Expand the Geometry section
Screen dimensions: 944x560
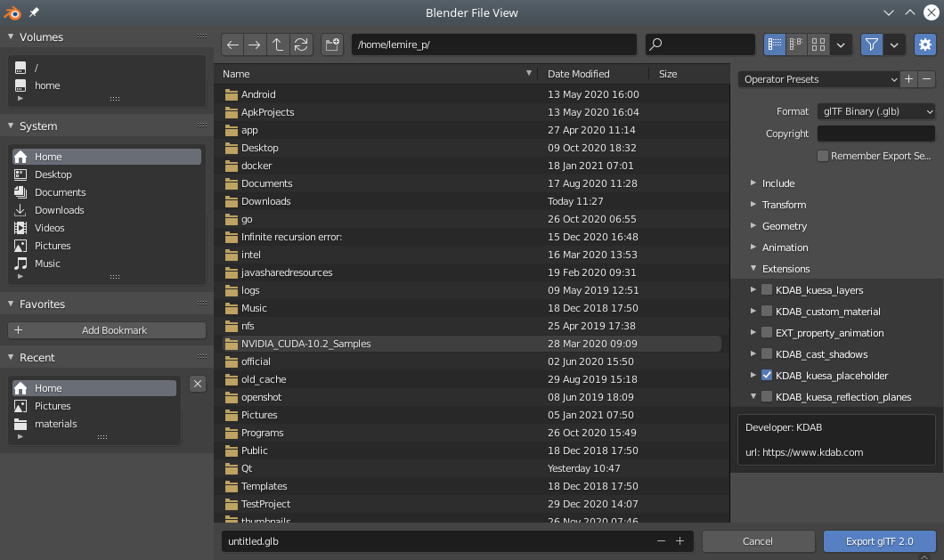pos(753,225)
